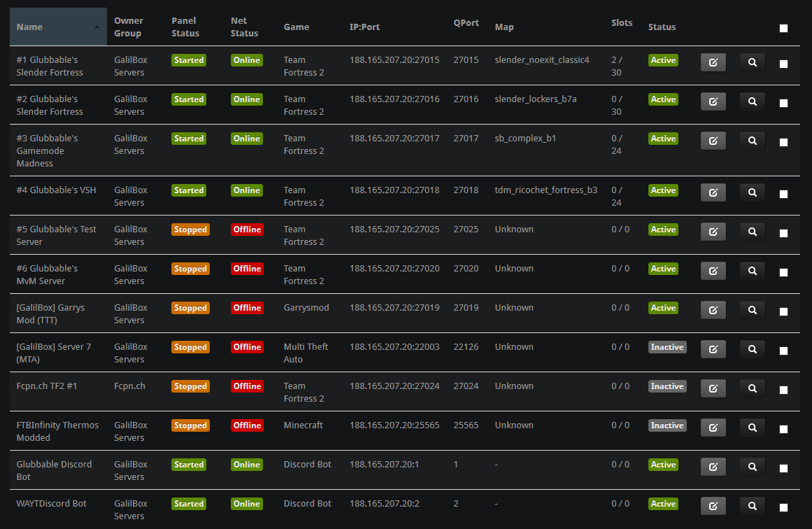Viewport: 812px width, 529px height.
Task: Tick the #6 Glubbable's MvM Server checkbox
Action: pyautogui.click(x=783, y=272)
